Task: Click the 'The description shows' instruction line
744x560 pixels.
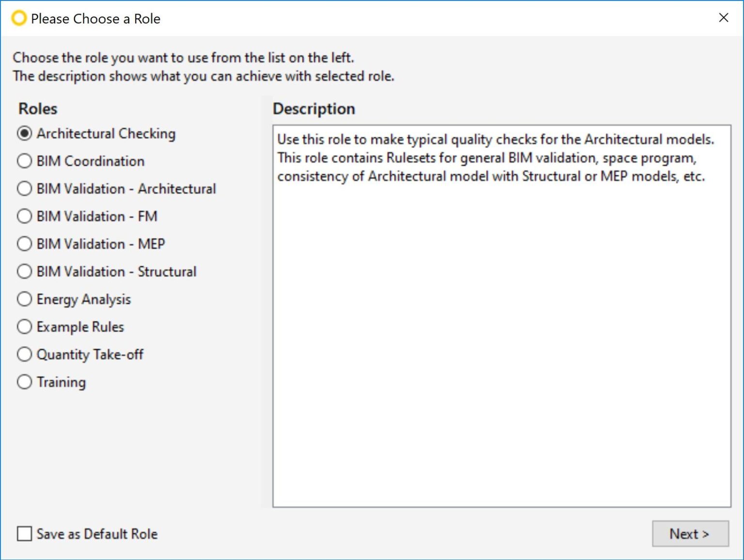Action: 204,76
